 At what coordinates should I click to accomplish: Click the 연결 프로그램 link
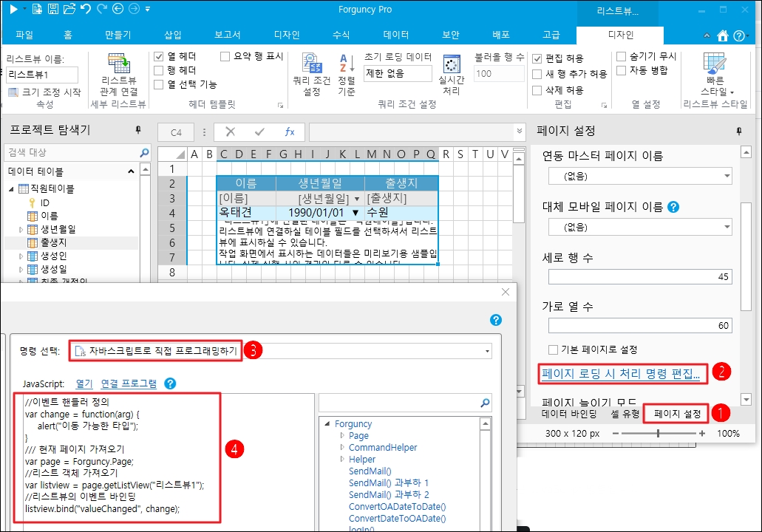(129, 383)
